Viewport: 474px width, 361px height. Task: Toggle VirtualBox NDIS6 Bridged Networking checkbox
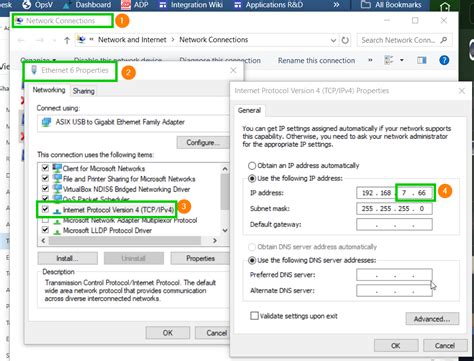45,189
